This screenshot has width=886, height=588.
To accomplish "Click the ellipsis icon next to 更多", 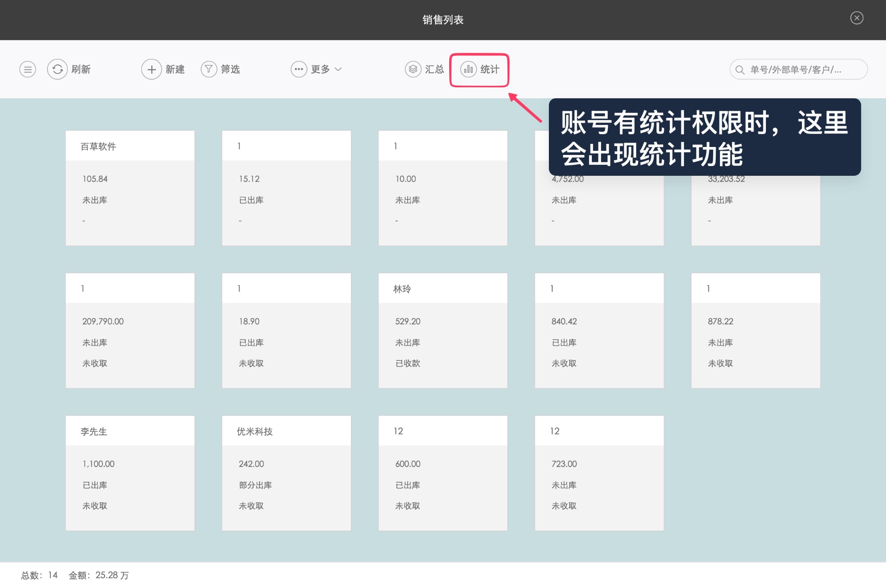I will [x=299, y=69].
